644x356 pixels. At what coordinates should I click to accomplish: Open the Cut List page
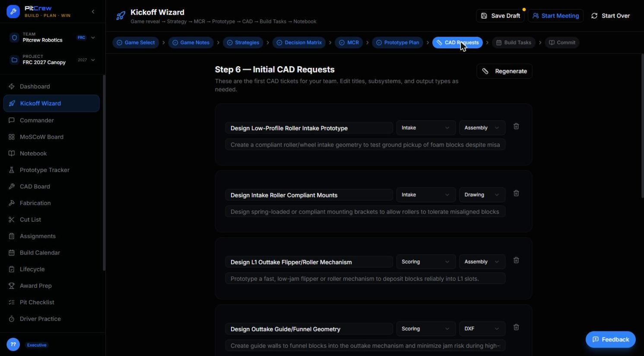[x=51, y=219]
